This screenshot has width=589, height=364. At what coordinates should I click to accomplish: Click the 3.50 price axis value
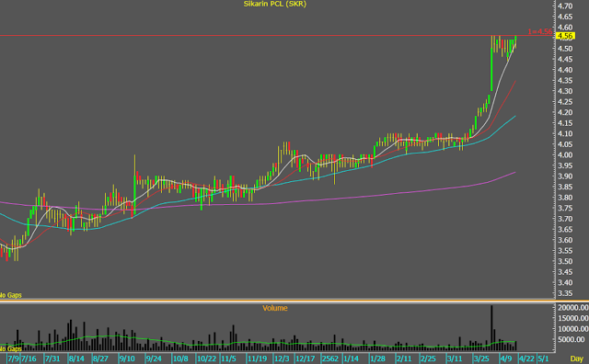(x=565, y=261)
